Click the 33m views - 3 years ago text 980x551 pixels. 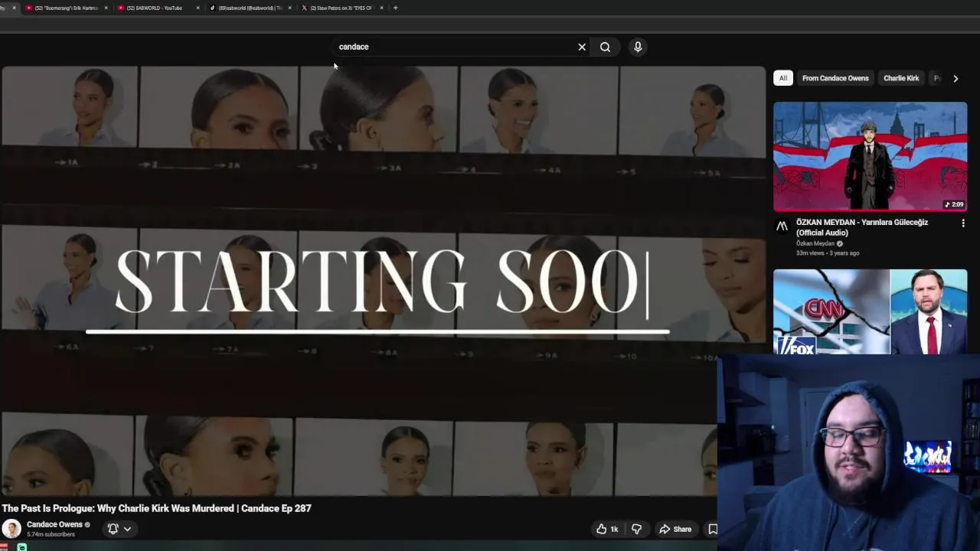click(x=828, y=253)
